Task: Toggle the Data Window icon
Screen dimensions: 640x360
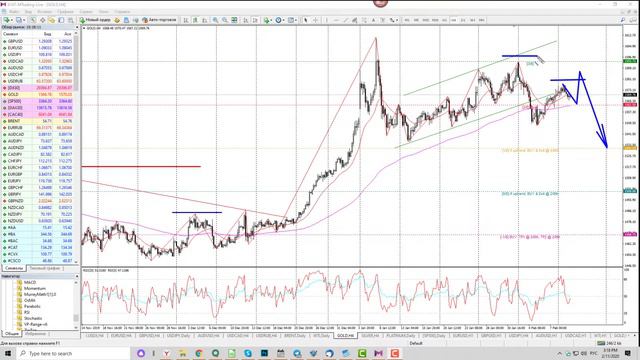Action: pyautogui.click(x=42, y=20)
